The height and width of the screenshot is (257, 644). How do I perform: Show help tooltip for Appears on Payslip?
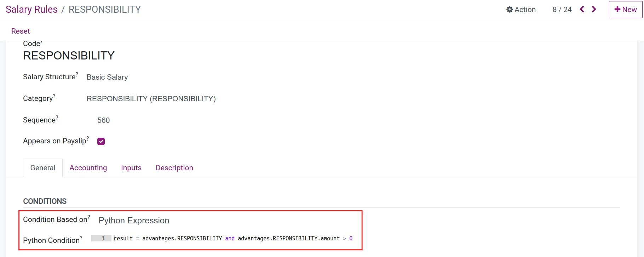(x=88, y=138)
